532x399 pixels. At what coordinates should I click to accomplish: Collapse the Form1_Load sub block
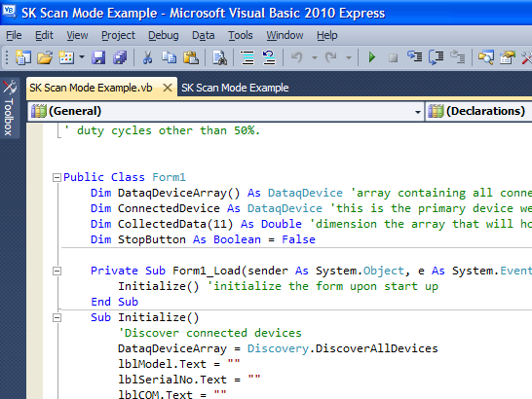(57, 271)
